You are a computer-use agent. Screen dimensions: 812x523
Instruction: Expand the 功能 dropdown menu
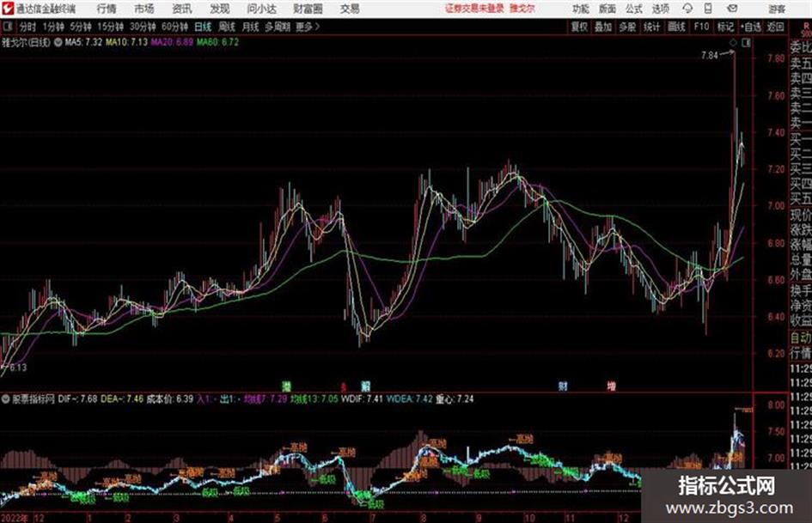581,9
